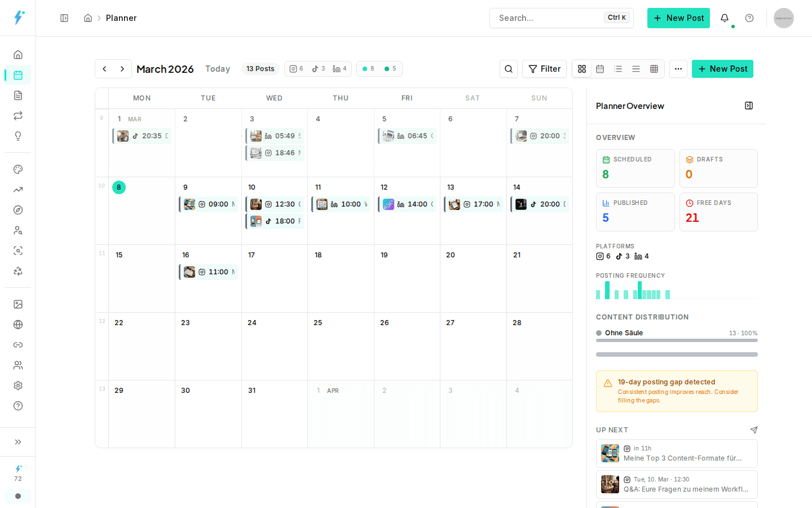Image resolution: width=812 pixels, height=508 pixels.
Task: Click the Media library image icon in sidebar
Action: (x=17, y=304)
